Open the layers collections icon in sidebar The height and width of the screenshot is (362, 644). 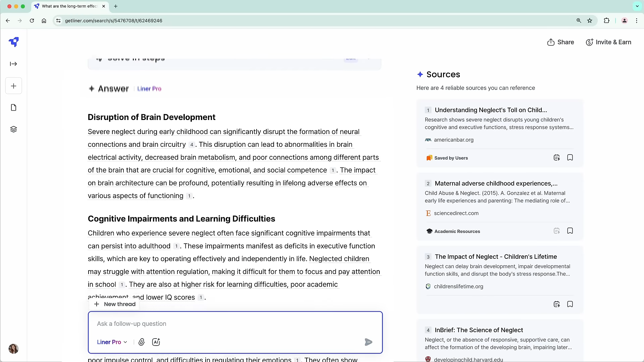[x=13, y=129]
